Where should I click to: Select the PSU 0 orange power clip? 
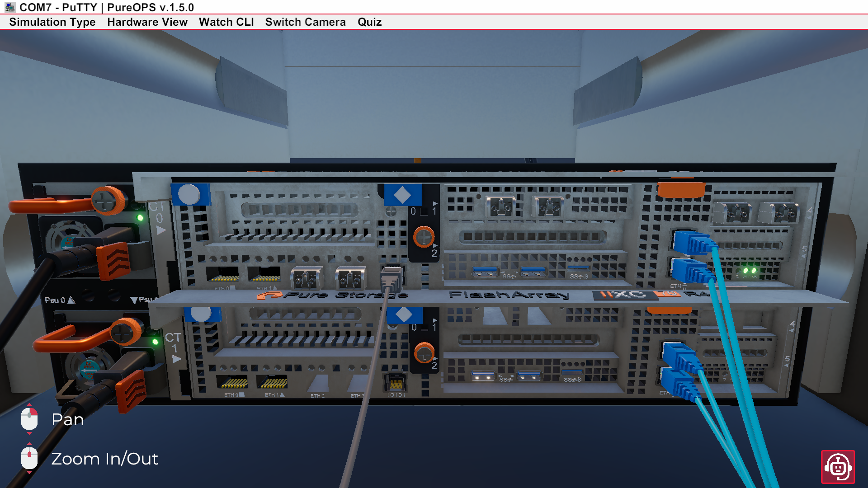click(x=113, y=261)
